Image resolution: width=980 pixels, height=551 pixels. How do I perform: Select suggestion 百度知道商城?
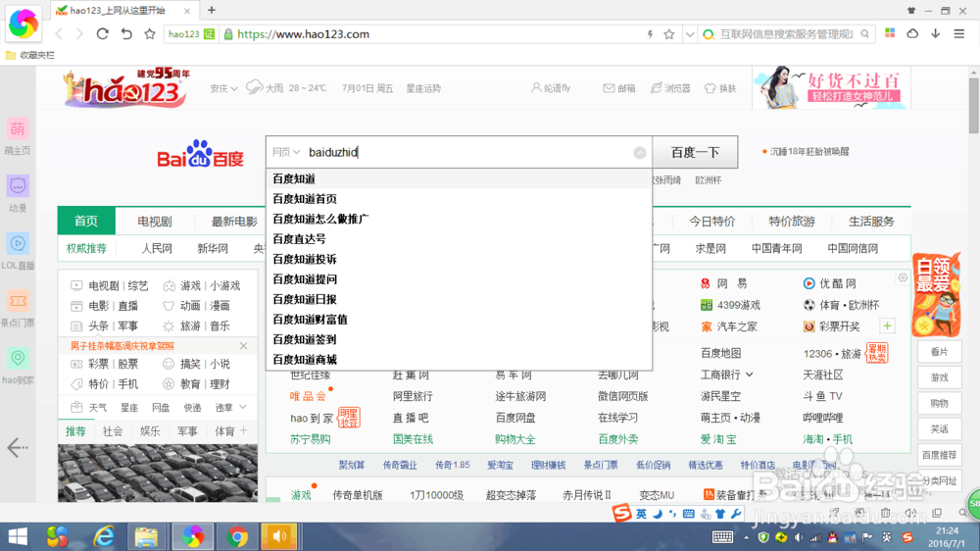click(x=460, y=359)
